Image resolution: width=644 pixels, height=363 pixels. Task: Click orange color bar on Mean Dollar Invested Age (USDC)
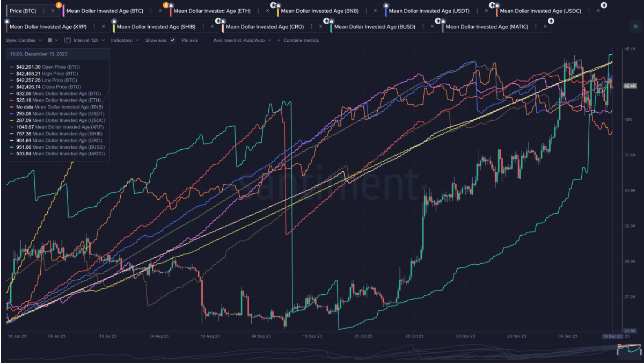pyautogui.click(x=497, y=11)
